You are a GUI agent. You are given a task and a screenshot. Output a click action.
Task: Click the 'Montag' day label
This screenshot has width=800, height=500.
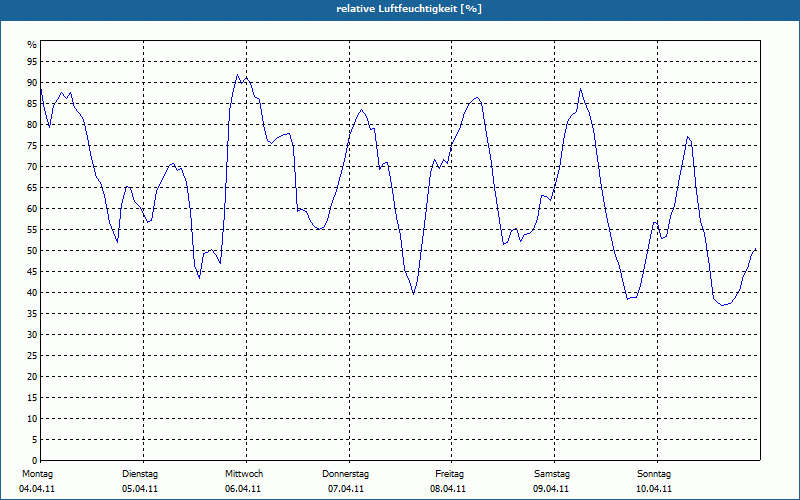[x=37, y=474]
